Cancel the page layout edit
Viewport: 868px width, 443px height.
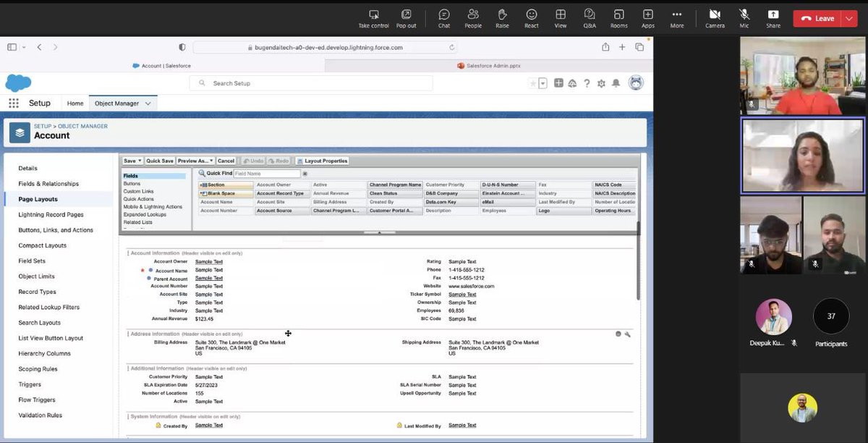point(226,161)
